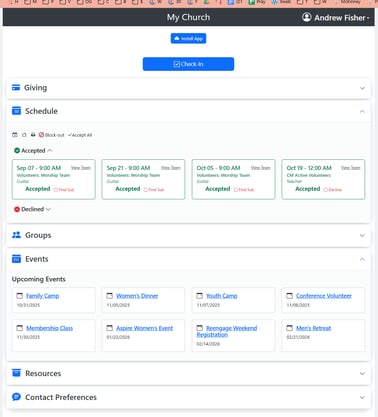This screenshot has width=378, height=417.
Task: Click Find Sub on Sep 07 assignment
Action: click(64, 190)
